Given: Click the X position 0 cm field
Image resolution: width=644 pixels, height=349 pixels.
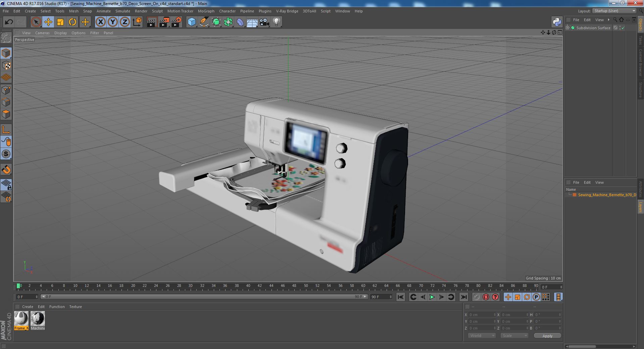Looking at the screenshot, I should 482,315.
